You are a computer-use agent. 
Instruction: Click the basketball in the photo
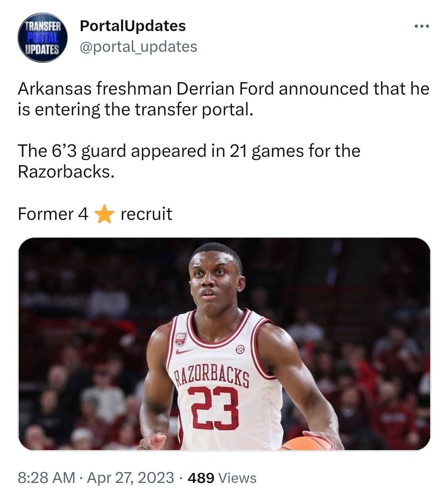(306, 444)
